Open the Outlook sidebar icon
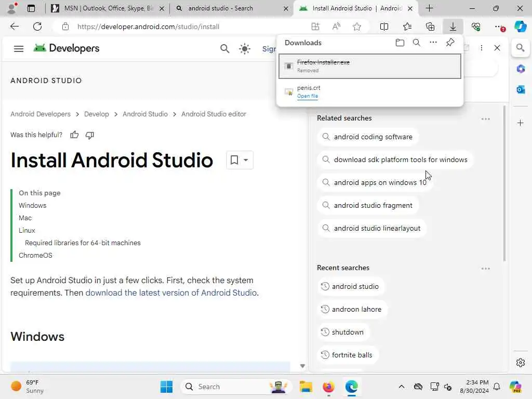532x399 pixels. pos(521,89)
